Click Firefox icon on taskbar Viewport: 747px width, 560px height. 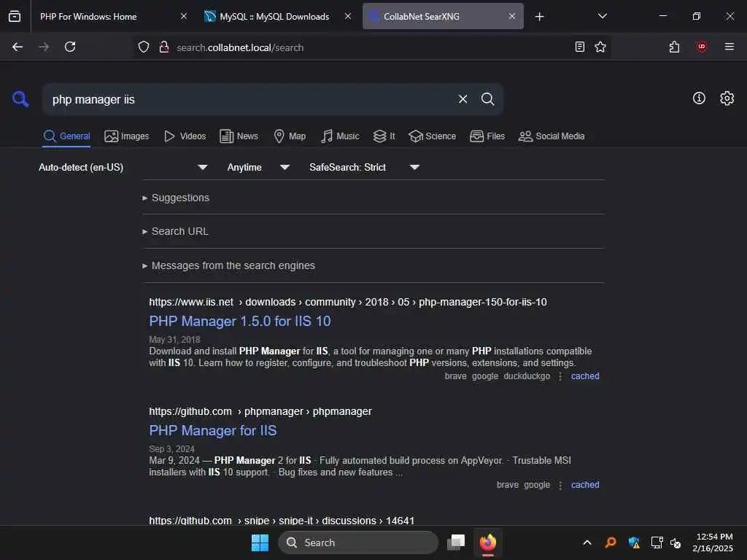click(487, 542)
